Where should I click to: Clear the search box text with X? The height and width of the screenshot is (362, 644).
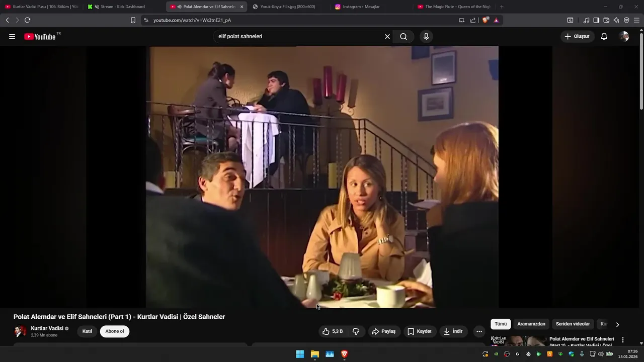tap(387, 37)
